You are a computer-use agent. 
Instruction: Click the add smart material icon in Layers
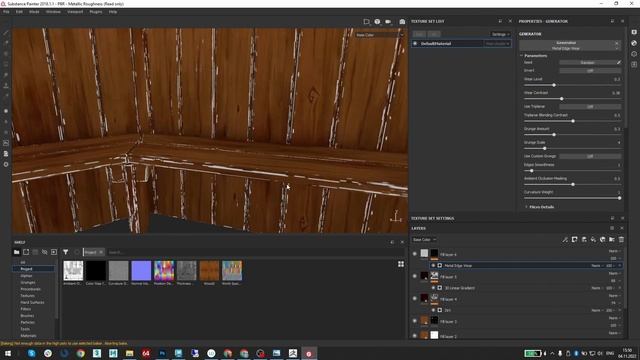(x=602, y=240)
